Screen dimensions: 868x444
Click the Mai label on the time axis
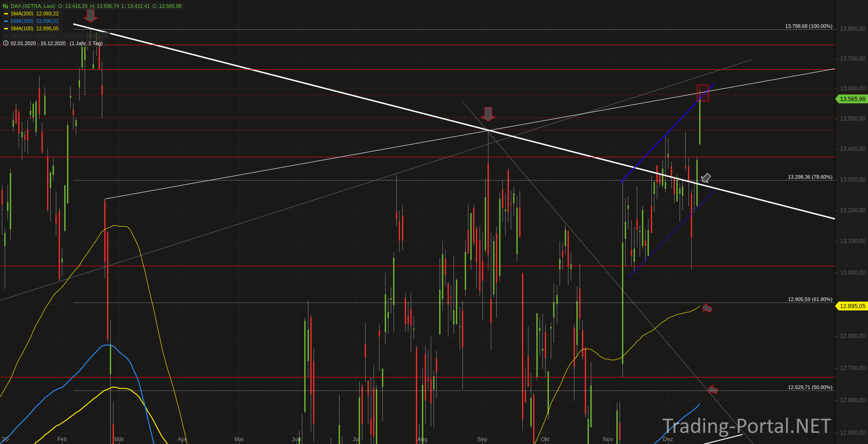point(239,439)
